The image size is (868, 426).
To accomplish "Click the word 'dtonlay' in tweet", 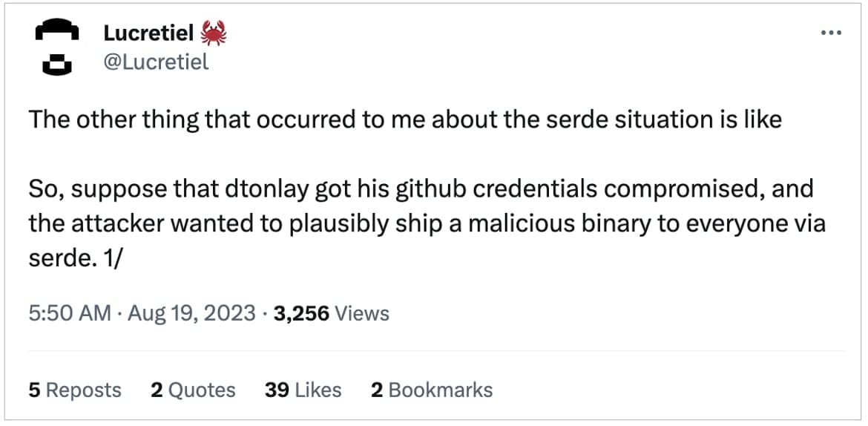I will point(266,189).
